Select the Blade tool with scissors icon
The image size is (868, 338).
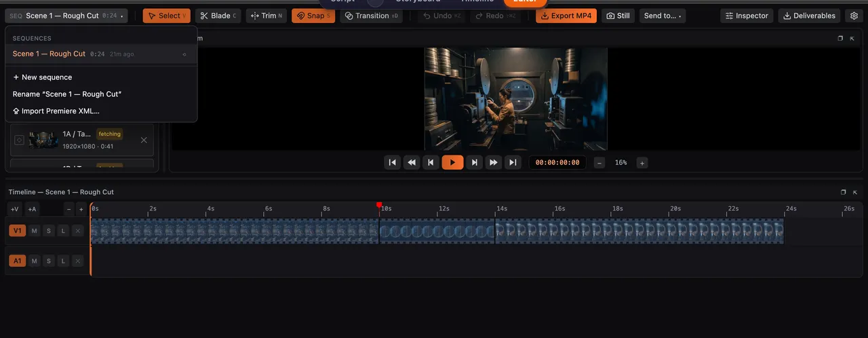(218, 16)
